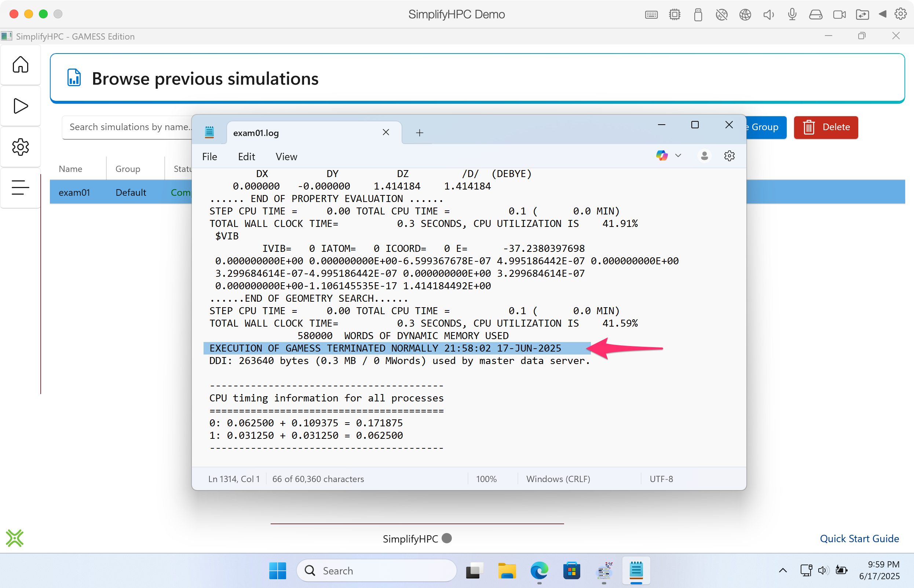Image resolution: width=914 pixels, height=588 pixels.
Task: Click the Copilot icon in Notepad
Action: [x=662, y=156]
